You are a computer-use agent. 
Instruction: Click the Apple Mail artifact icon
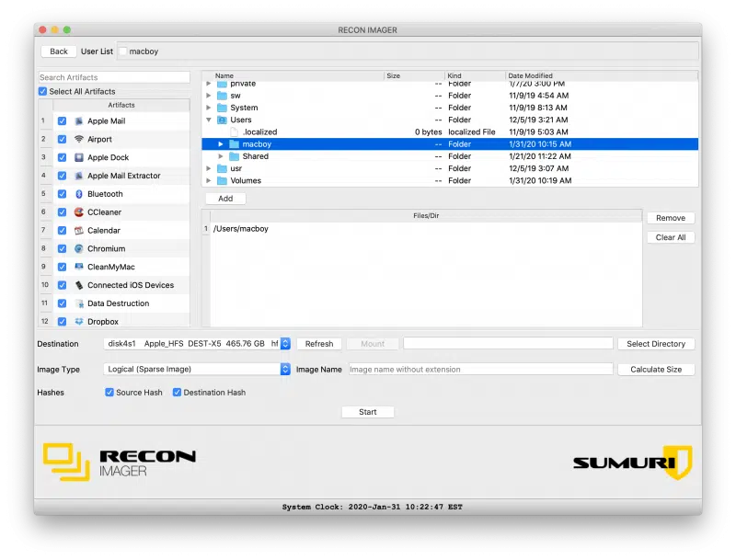pyautogui.click(x=79, y=121)
